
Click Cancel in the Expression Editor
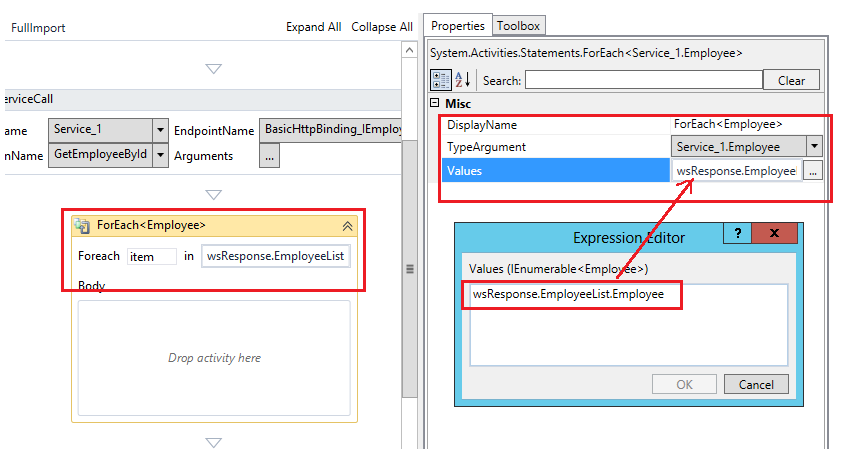tap(756, 385)
